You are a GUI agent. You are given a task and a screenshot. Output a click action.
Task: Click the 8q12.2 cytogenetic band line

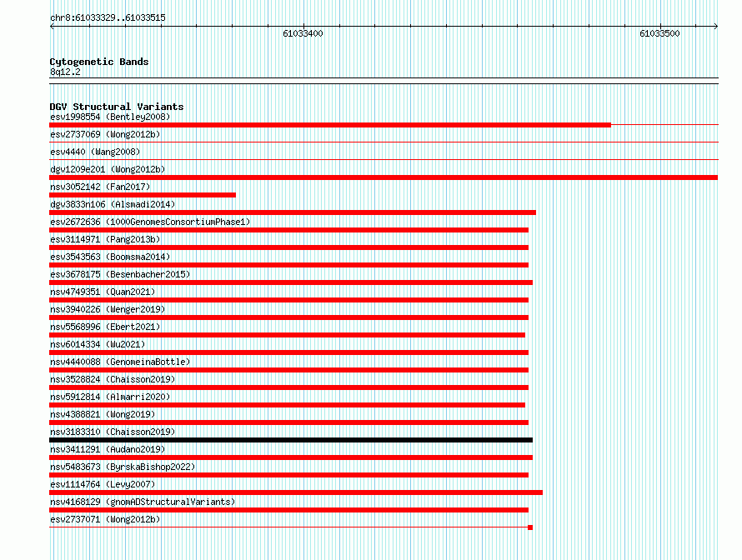[x=384, y=81]
